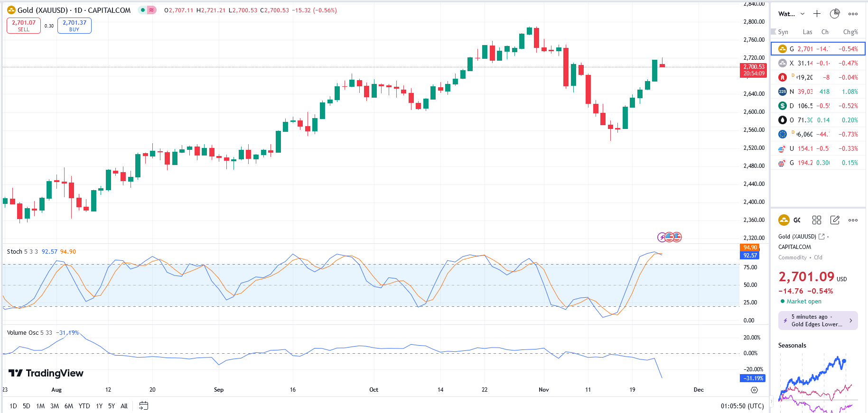Select the YTD time range
Viewport: 868px width, 413px height.
84,406
